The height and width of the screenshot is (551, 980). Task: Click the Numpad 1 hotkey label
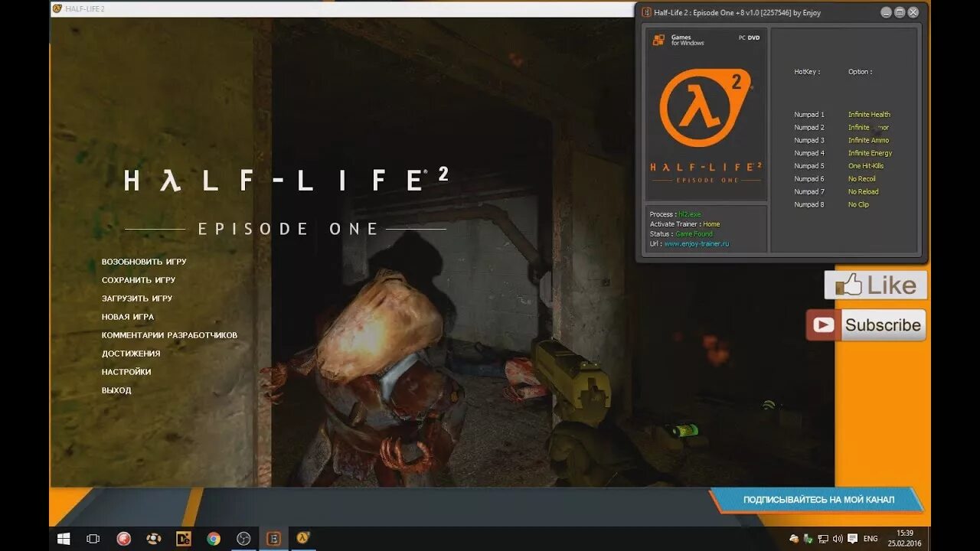[809, 115]
